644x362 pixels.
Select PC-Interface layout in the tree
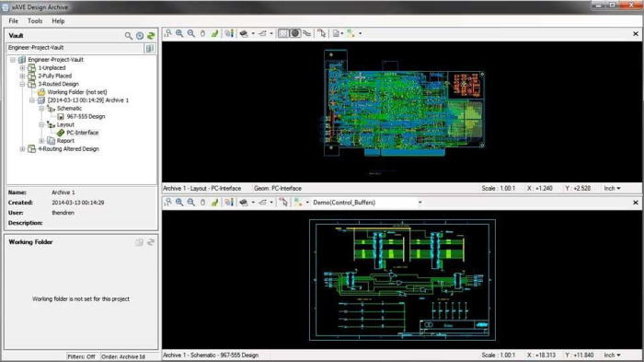pyautogui.click(x=82, y=133)
